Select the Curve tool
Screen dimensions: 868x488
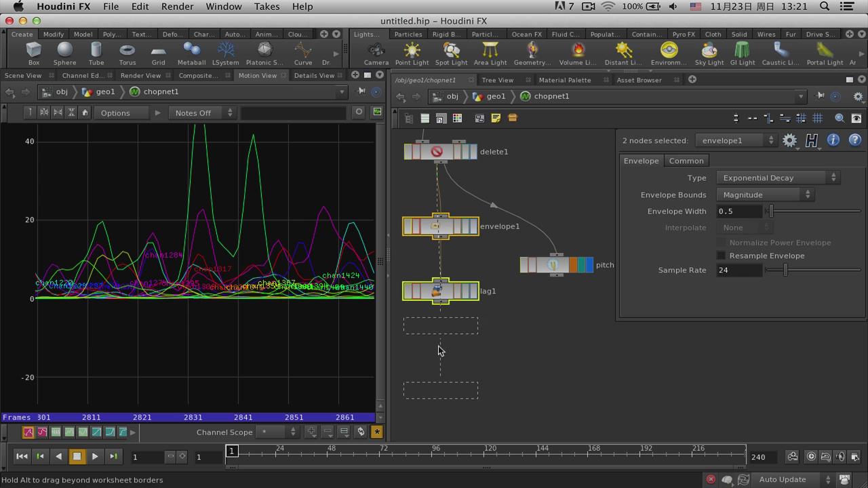(303, 54)
